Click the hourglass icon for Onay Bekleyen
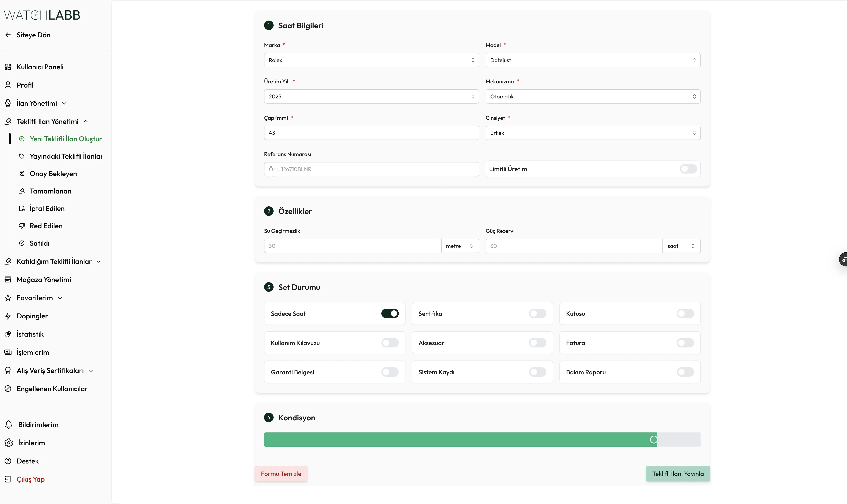This screenshot has width=847, height=504. click(22, 174)
